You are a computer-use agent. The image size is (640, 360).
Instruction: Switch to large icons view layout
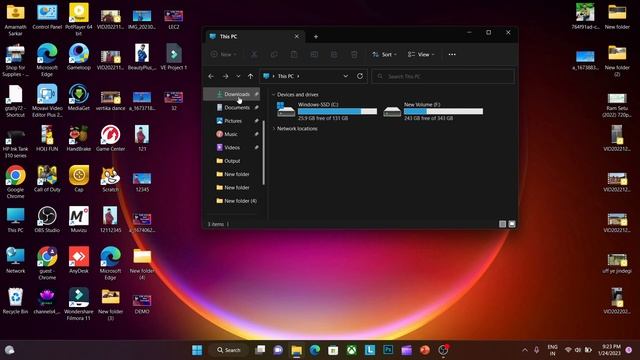click(512, 224)
